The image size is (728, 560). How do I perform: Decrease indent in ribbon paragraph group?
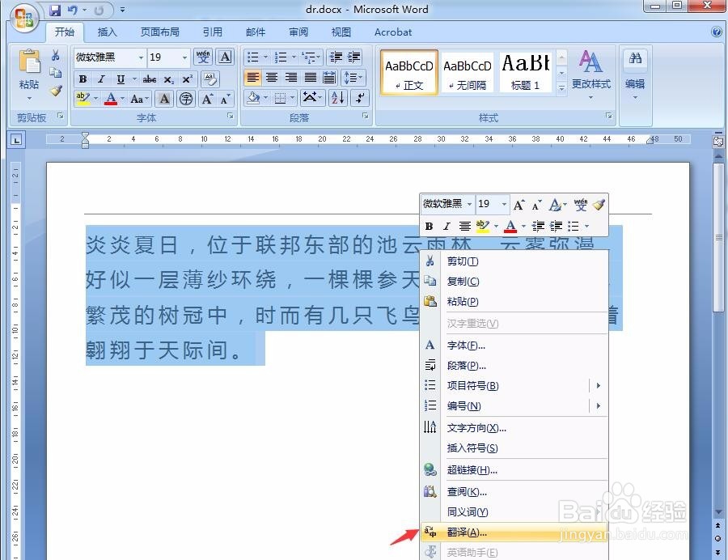pos(336,57)
